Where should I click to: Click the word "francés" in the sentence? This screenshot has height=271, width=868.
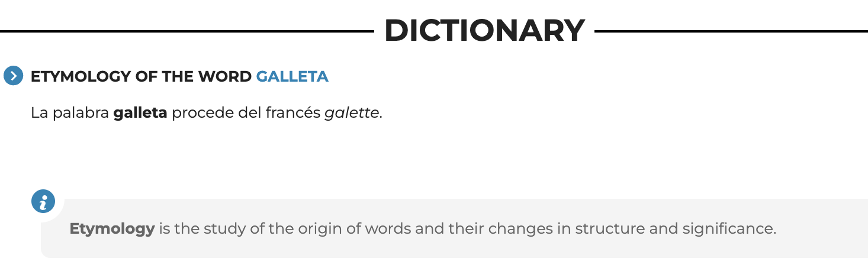pos(290,113)
